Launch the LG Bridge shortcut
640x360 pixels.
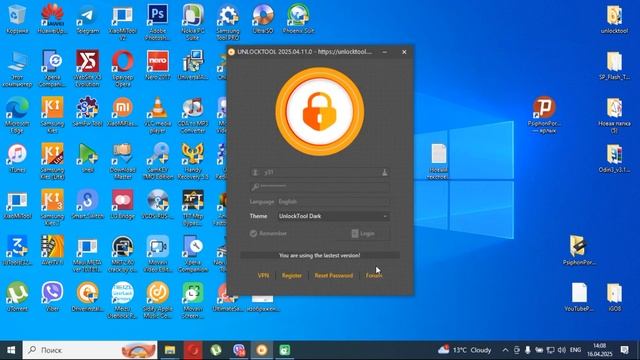[x=122, y=204]
